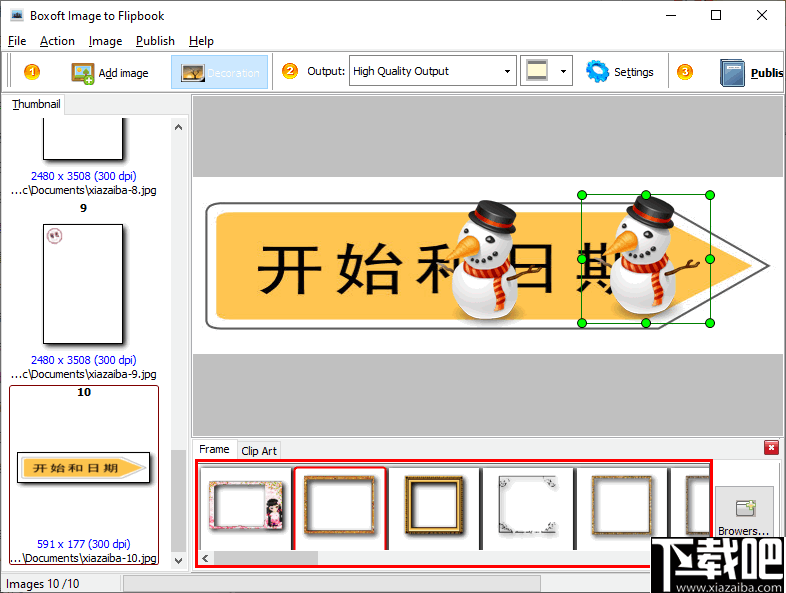Choose the pink girl cartoon frame
Viewport: 786px width, 593px height.
pyautogui.click(x=246, y=505)
